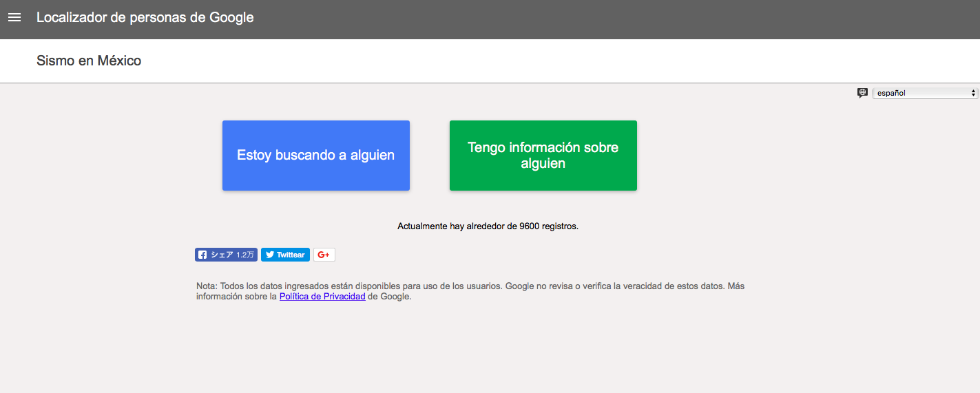Share via the G+ button
The width and height of the screenshot is (980, 393).
324,255
